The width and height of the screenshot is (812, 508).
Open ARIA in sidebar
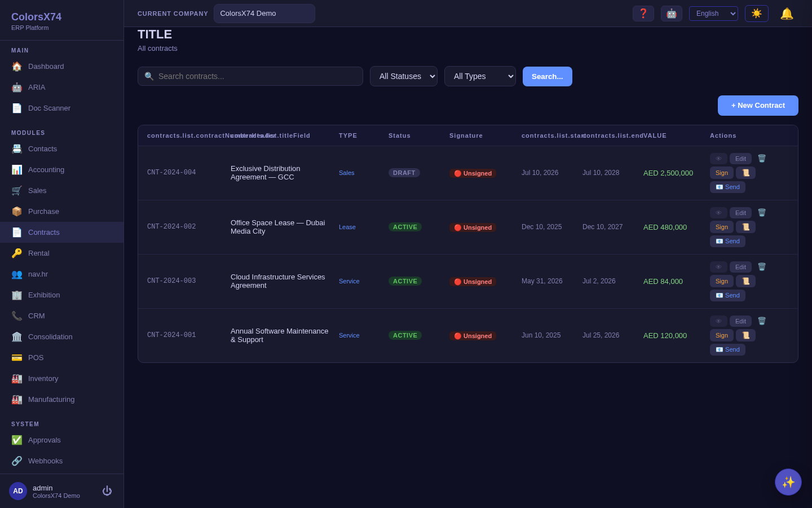[61, 87]
